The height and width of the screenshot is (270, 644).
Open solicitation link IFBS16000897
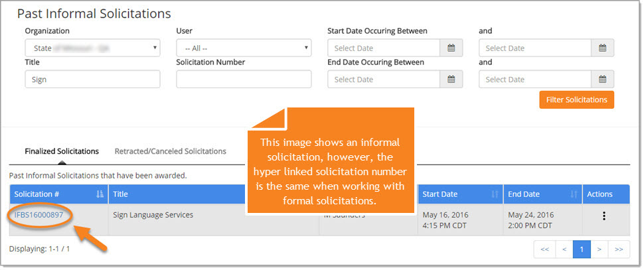coord(39,215)
